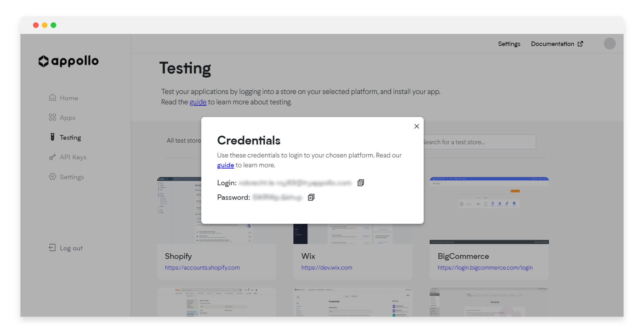Open the user avatar in top bar

(609, 44)
